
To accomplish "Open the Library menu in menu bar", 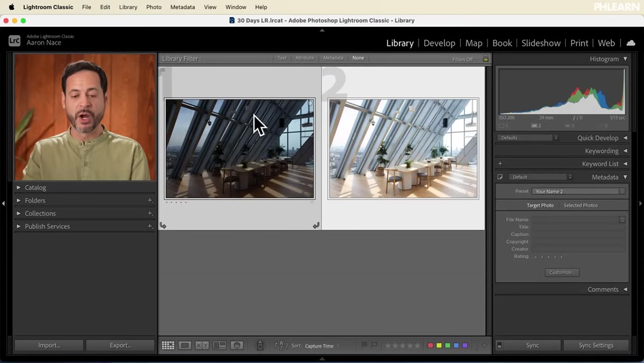I will (x=128, y=7).
